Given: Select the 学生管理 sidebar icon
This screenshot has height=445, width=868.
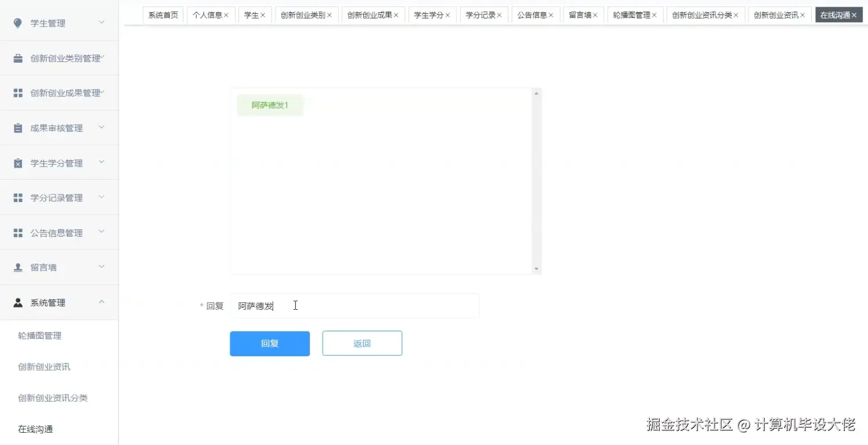Looking at the screenshot, I should coord(17,22).
